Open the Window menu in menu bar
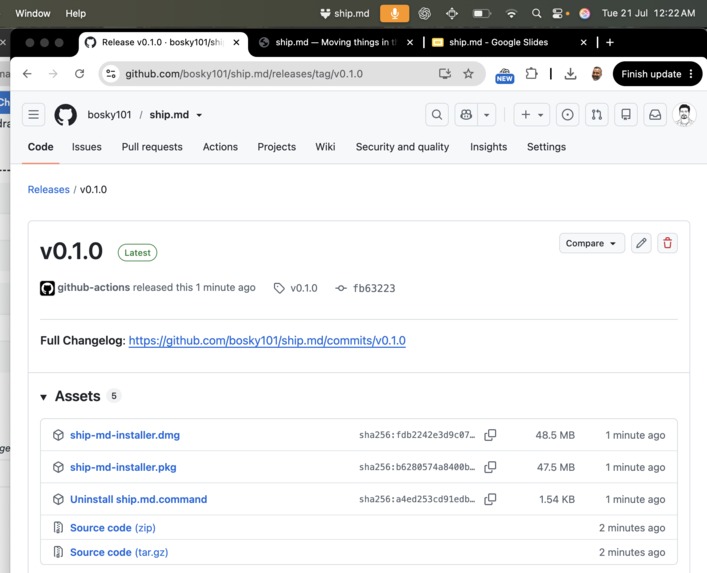 pyautogui.click(x=33, y=14)
